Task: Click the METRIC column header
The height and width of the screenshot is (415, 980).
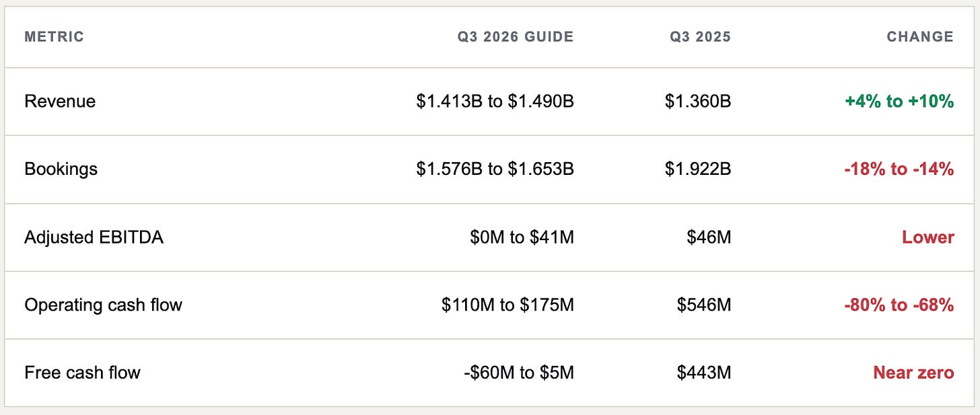Action: [54, 37]
